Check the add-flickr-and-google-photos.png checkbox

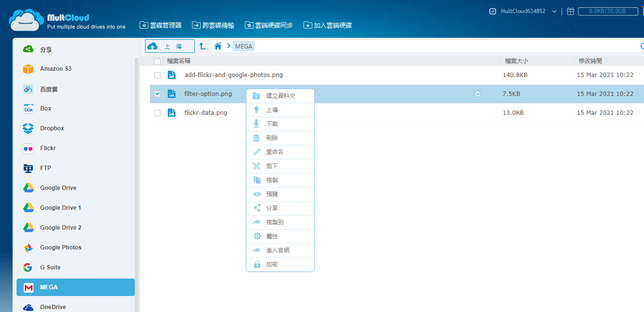[157, 75]
